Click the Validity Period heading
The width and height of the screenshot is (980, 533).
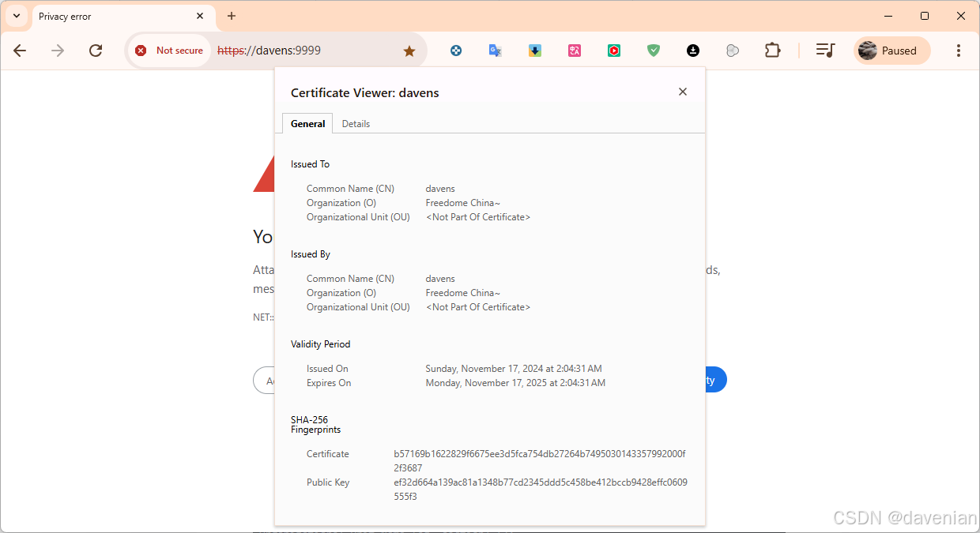(320, 344)
